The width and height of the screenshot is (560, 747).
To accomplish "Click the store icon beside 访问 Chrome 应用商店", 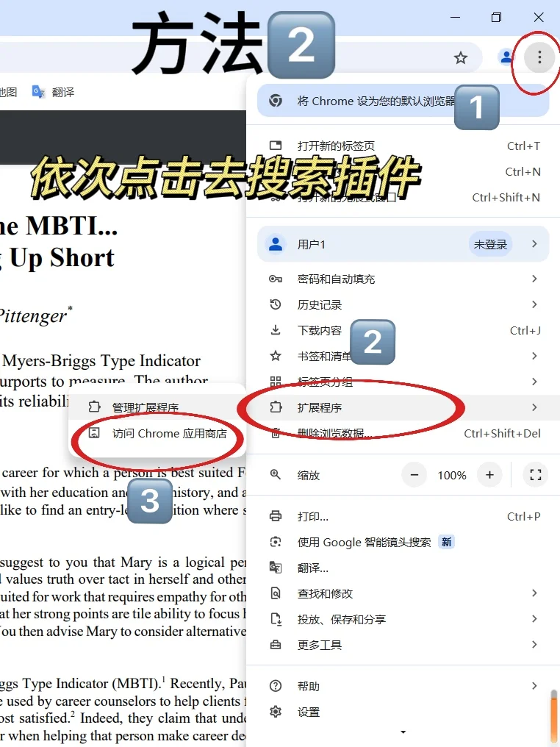I will tap(94, 432).
